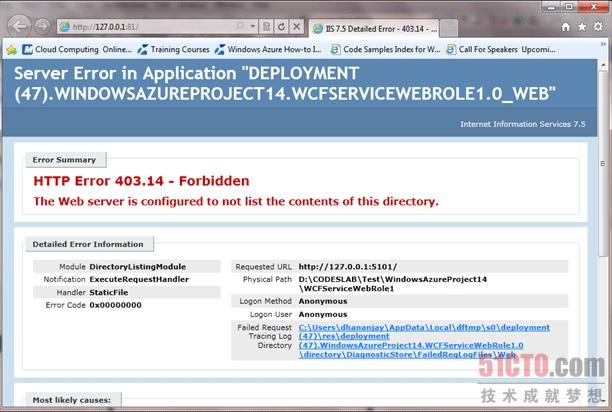Click the StaticFile handler value
612x412 pixels.
point(109,293)
